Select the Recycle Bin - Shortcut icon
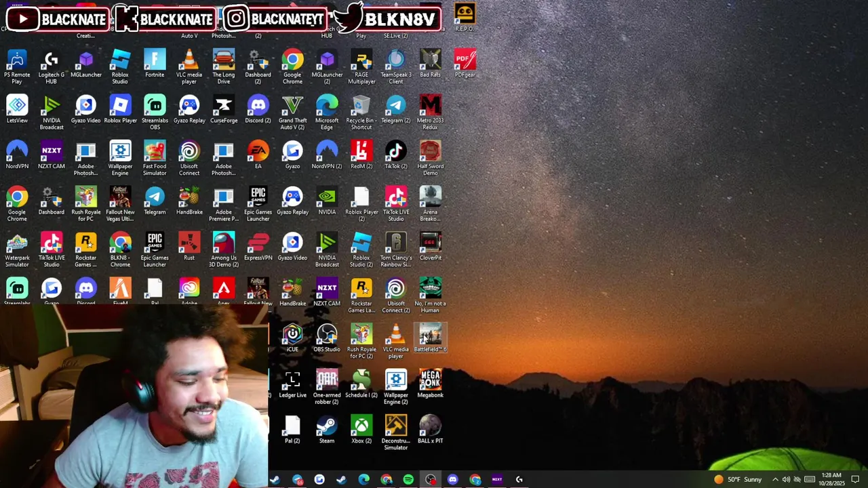The width and height of the screenshot is (868, 488). click(361, 113)
